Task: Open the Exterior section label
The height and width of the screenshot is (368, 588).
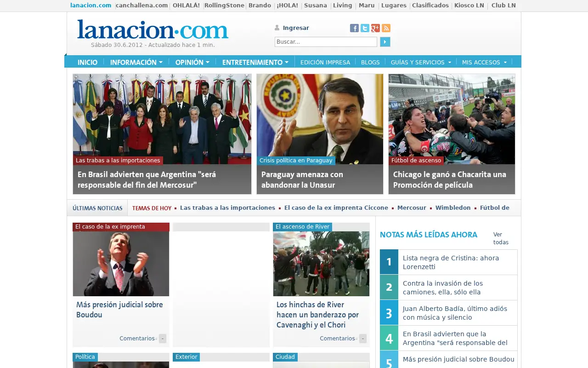Action: tap(186, 357)
